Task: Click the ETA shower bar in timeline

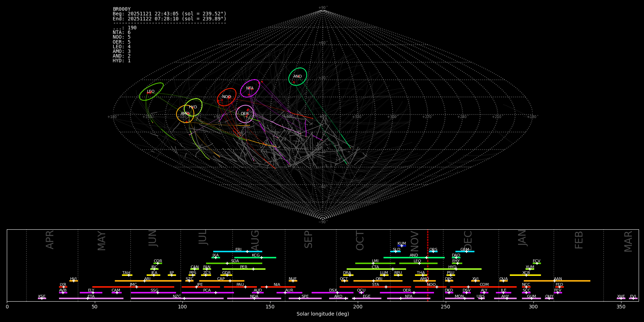Action: [91, 298]
